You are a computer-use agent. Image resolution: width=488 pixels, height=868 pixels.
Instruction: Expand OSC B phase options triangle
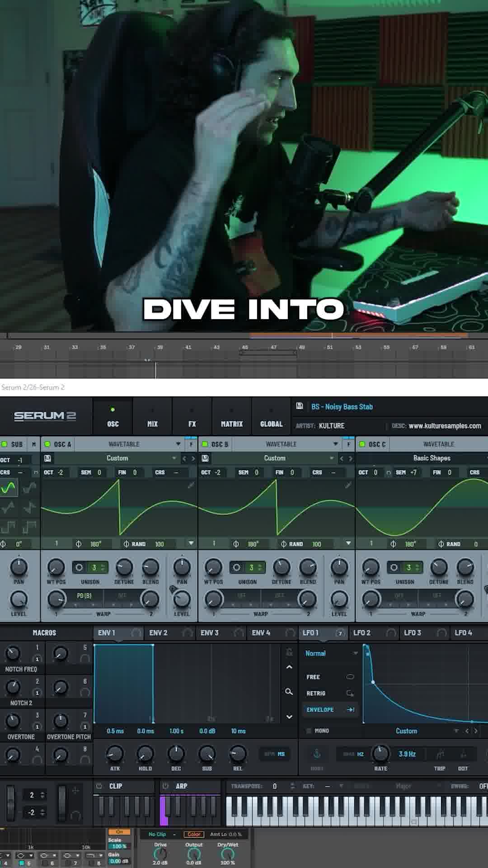point(348,543)
